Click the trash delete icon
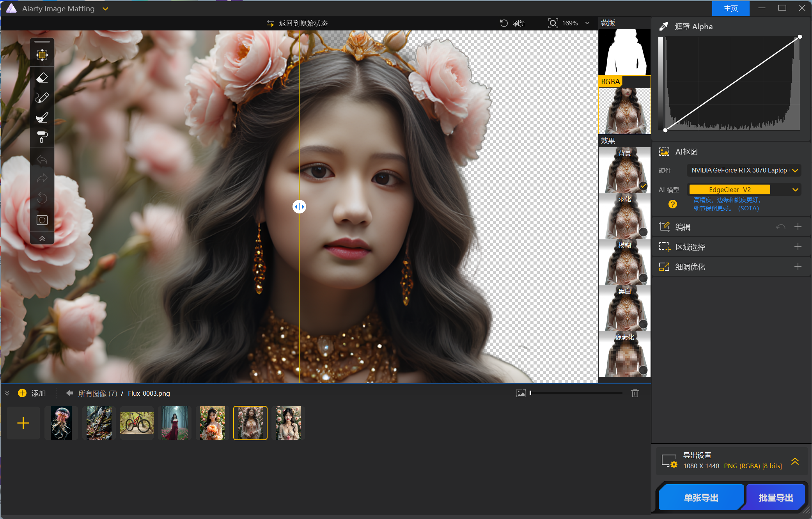Image resolution: width=812 pixels, height=519 pixels. point(635,393)
